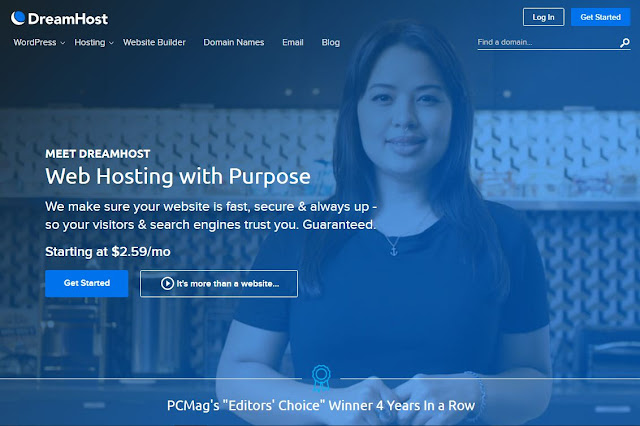Screen dimensions: 640x426
Task: Focus the Find a domain input field
Action: 548,42
